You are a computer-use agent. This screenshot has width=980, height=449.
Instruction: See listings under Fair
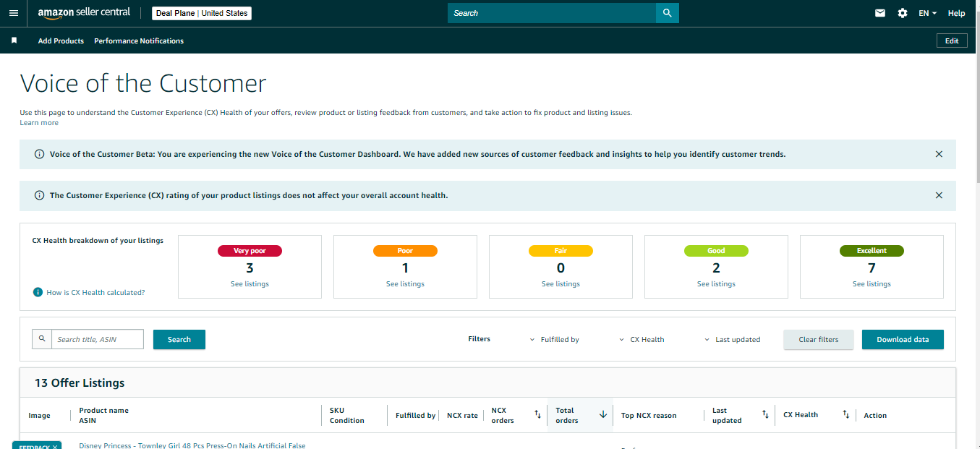pyautogui.click(x=561, y=283)
